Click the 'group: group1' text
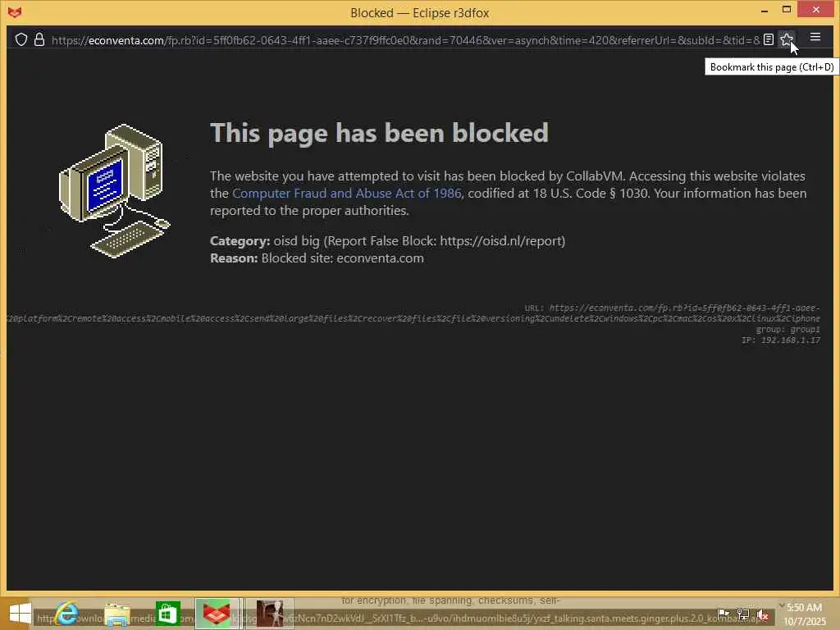 [x=787, y=330]
